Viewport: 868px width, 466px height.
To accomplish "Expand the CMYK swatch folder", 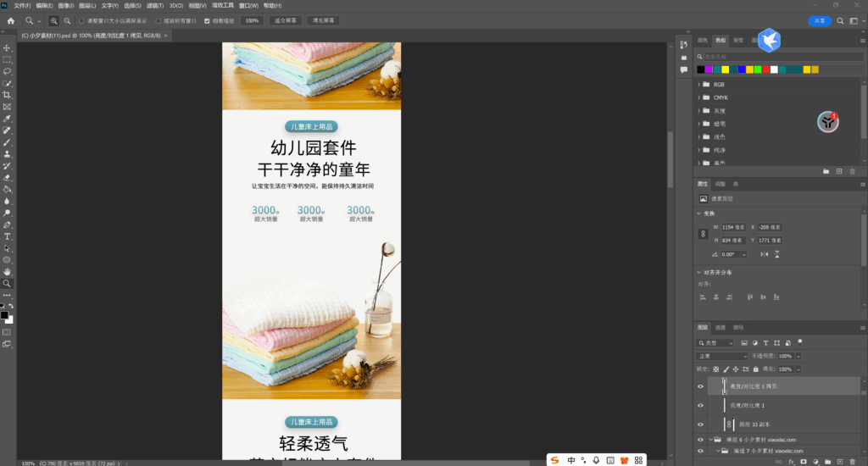I will click(x=699, y=97).
